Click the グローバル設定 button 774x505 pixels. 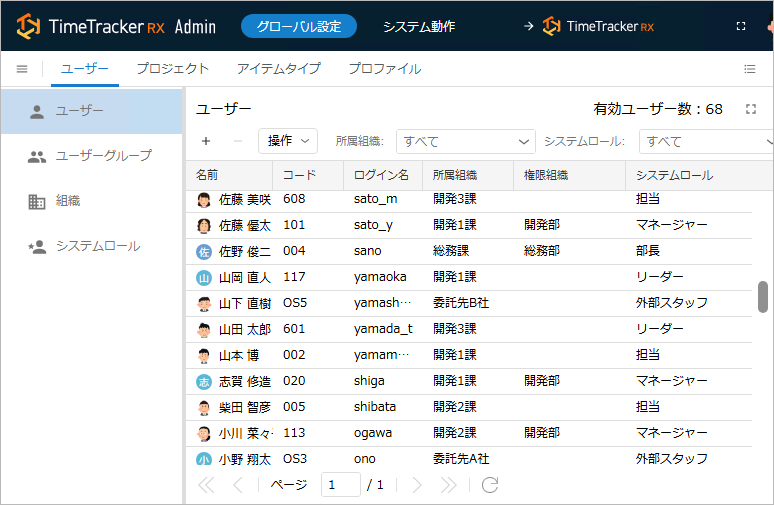click(299, 26)
